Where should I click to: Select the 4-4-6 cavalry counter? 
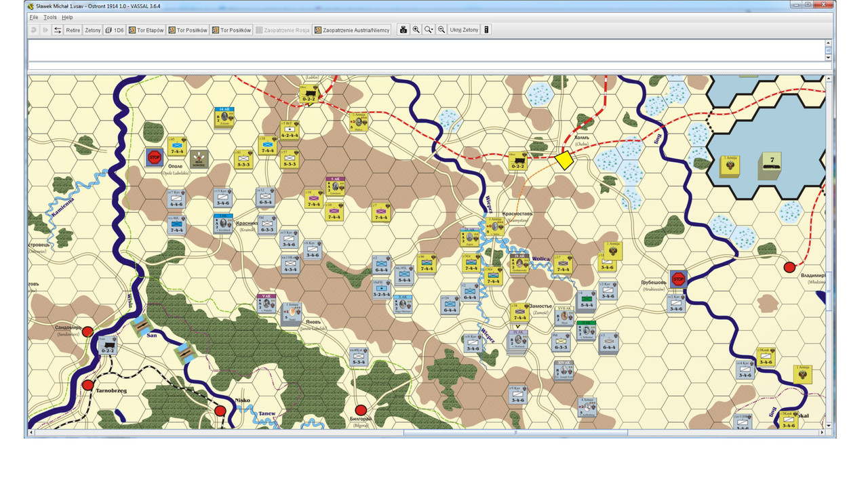pos(177,198)
